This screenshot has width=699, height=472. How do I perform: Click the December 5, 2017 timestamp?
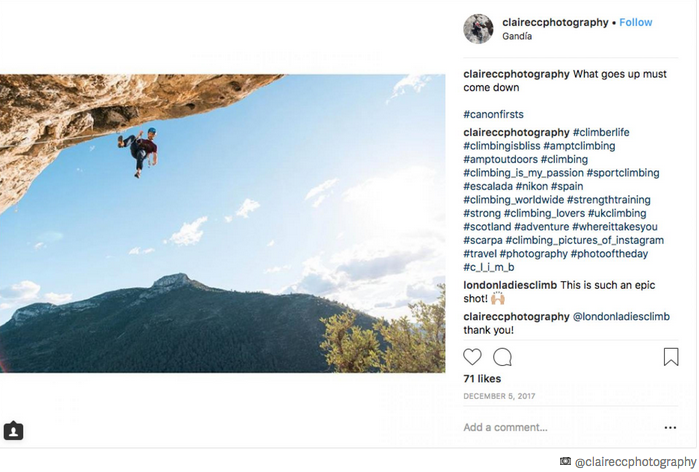pos(499,397)
